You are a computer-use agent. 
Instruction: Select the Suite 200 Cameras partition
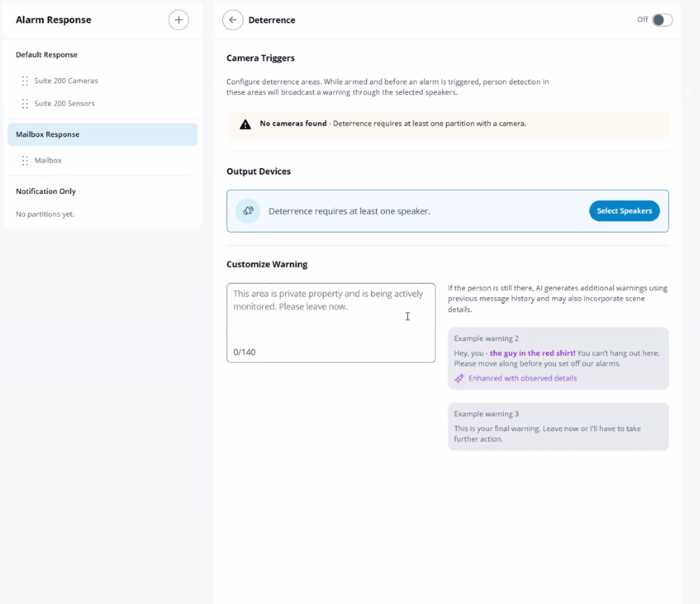[x=66, y=81]
